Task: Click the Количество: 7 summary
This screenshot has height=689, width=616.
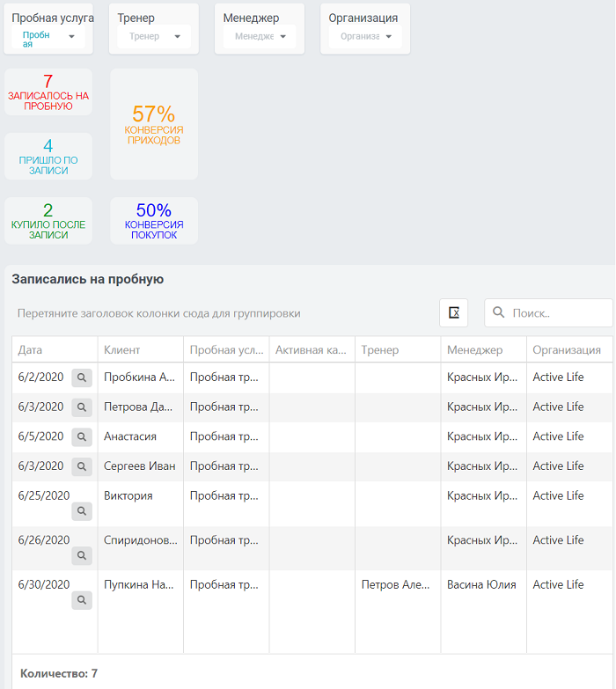Action: 59,673
